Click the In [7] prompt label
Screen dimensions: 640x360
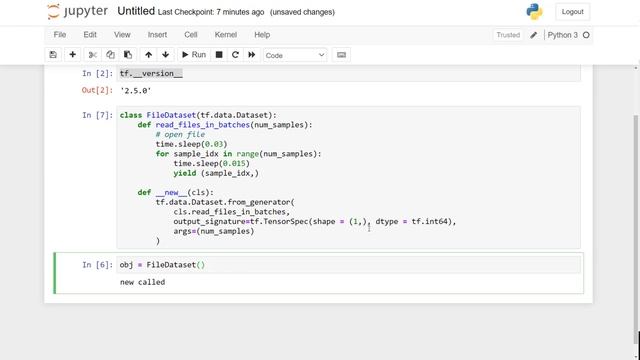[x=98, y=115]
